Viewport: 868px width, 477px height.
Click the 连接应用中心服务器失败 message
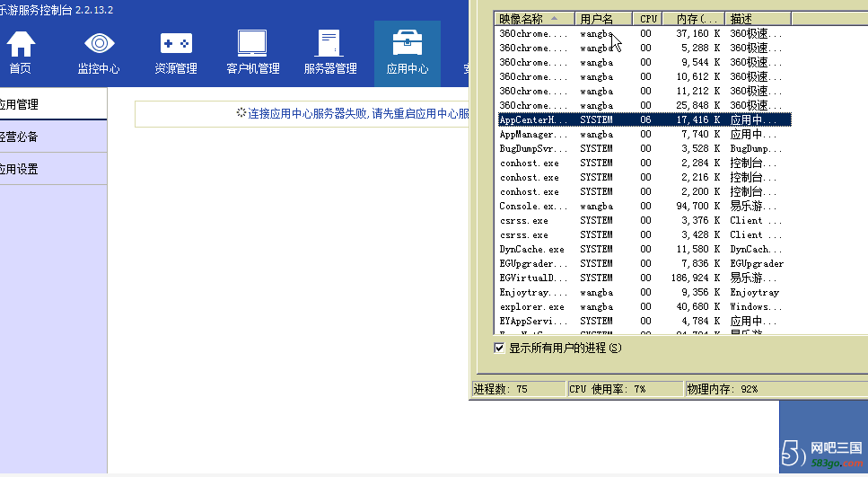tap(357, 113)
